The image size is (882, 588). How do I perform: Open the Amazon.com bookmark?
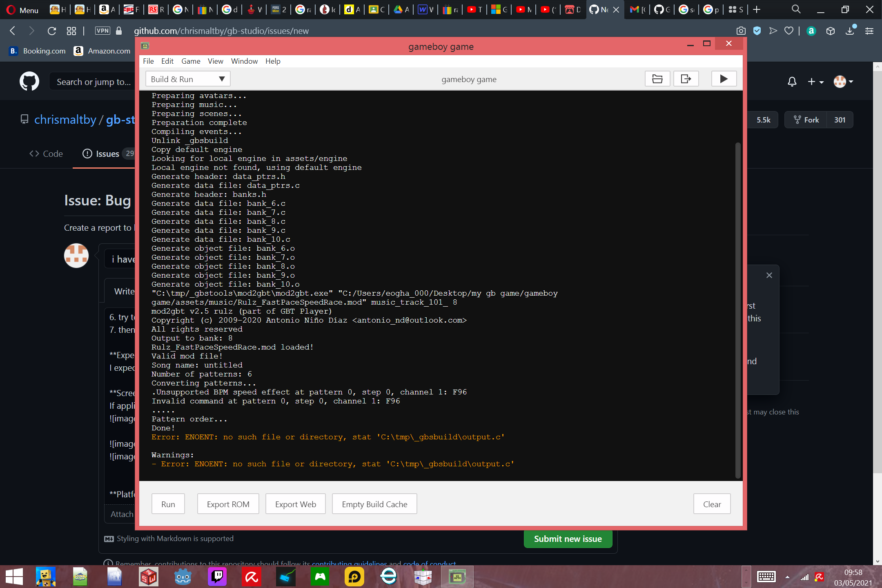(102, 51)
